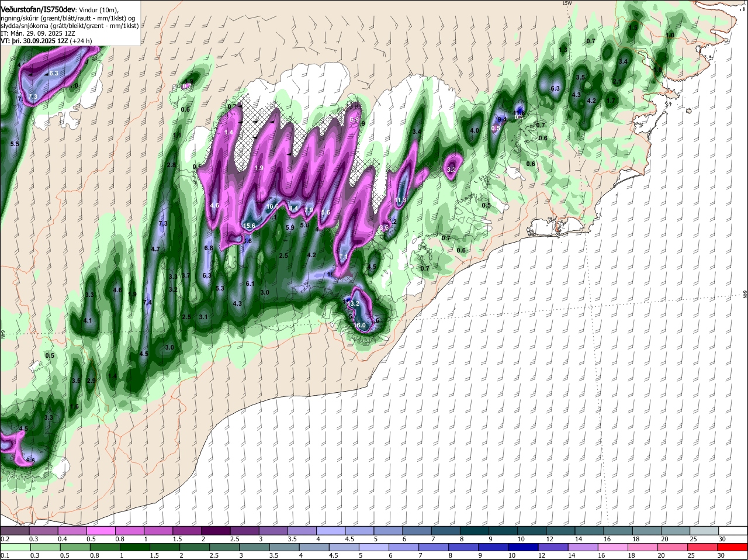Click the 7.4 precipitation value on the map
The height and width of the screenshot is (560, 748).
pyautogui.click(x=147, y=302)
